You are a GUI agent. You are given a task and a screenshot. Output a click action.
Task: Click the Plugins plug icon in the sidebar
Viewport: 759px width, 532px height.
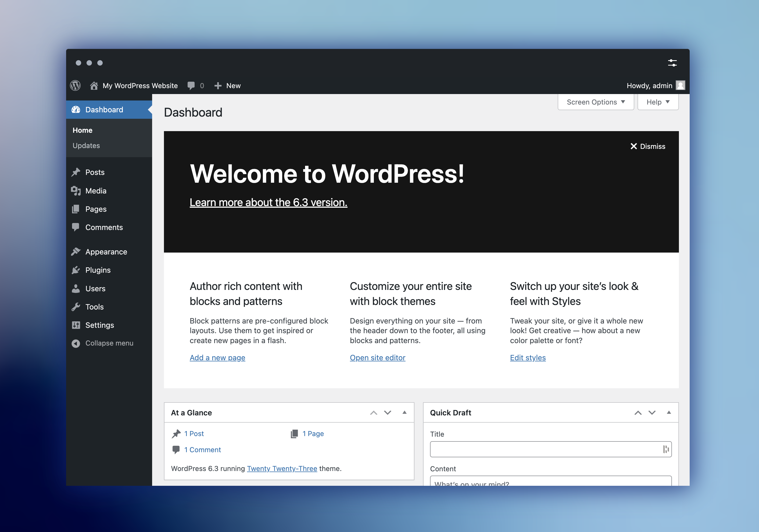[76, 270]
